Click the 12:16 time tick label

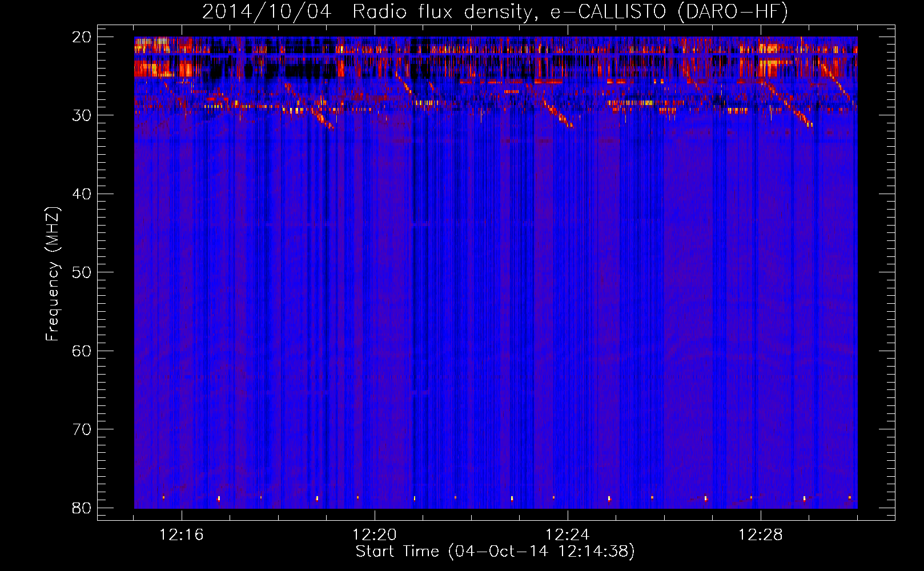pos(182,535)
